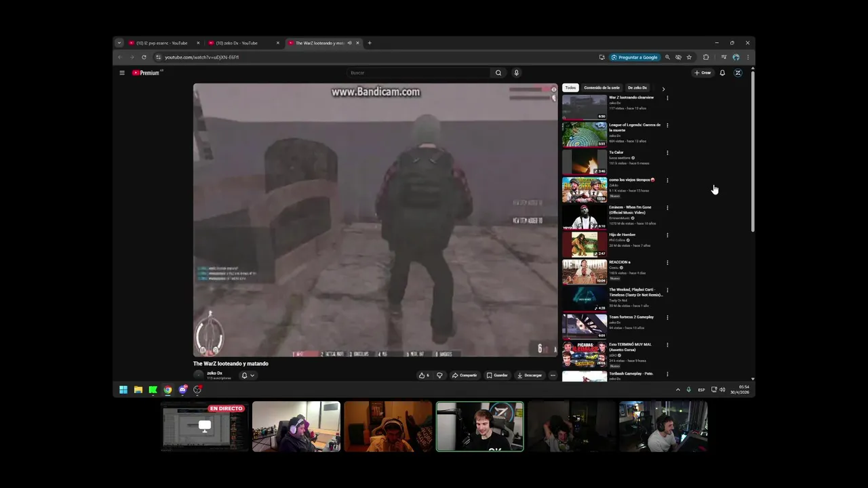Open File Explorer from the taskbar

click(138, 390)
